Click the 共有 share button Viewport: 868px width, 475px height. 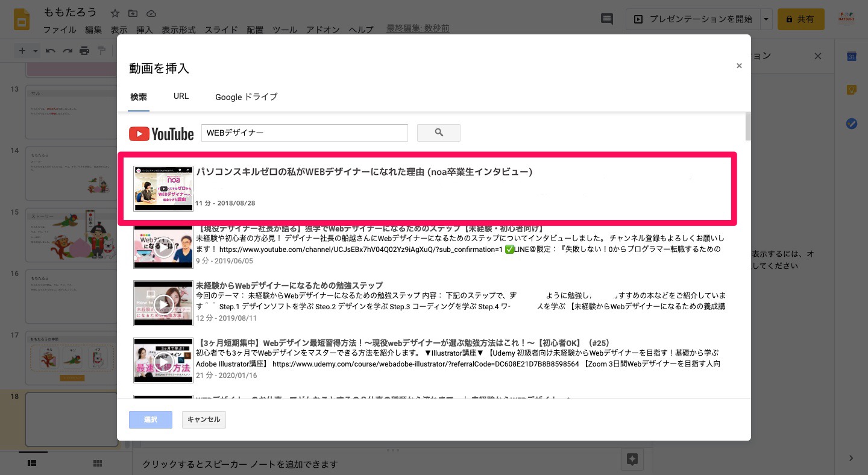click(x=800, y=19)
